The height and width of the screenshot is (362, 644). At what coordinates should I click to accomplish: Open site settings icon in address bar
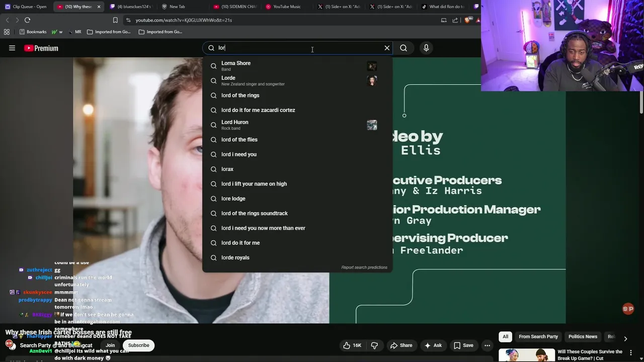tap(128, 20)
